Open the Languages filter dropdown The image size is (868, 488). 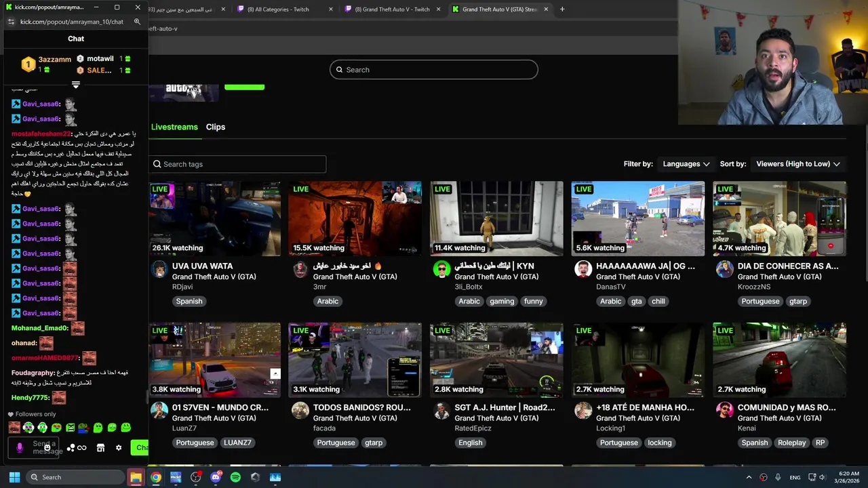tap(686, 164)
